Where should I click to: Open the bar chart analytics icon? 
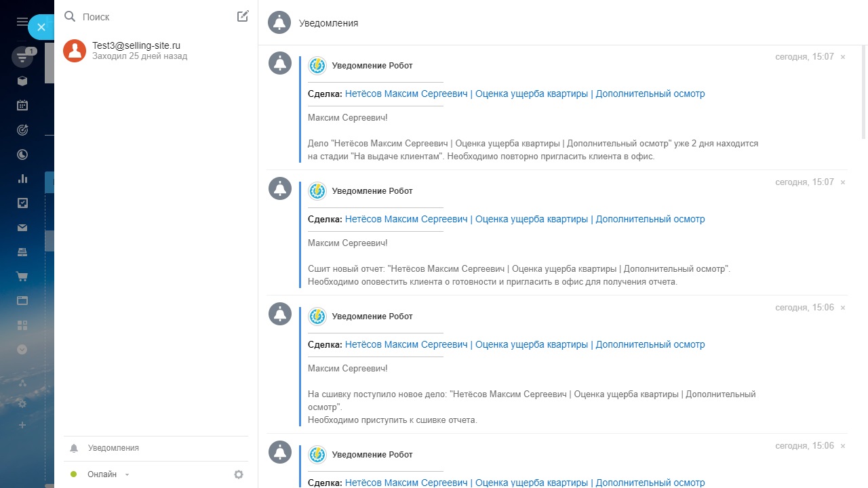pyautogui.click(x=22, y=179)
